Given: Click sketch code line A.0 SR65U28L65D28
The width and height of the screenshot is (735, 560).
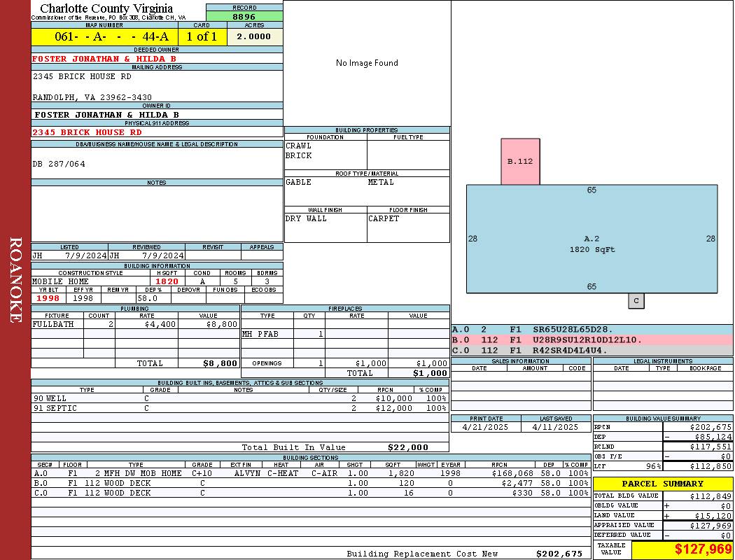Looking at the screenshot, I should (x=592, y=330).
